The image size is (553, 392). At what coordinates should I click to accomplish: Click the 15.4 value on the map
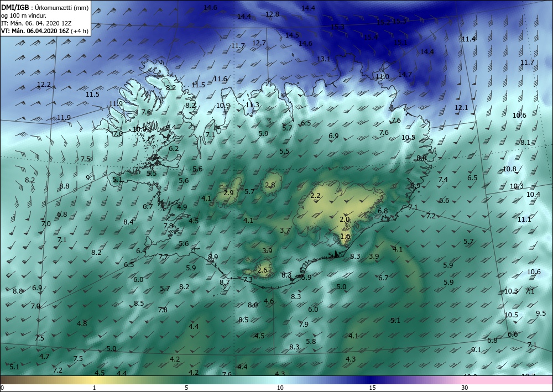tap(371, 37)
